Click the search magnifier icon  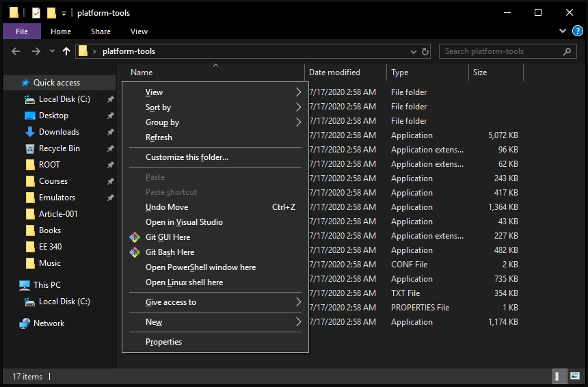567,51
